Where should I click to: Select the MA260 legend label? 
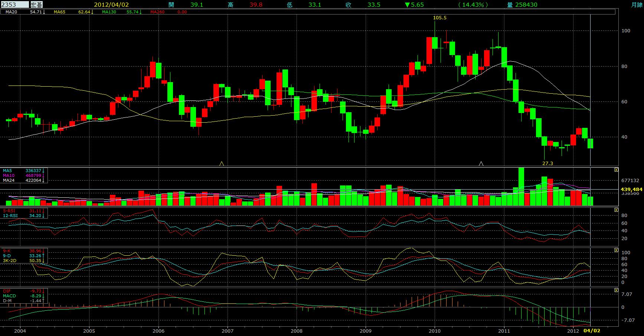157,12
